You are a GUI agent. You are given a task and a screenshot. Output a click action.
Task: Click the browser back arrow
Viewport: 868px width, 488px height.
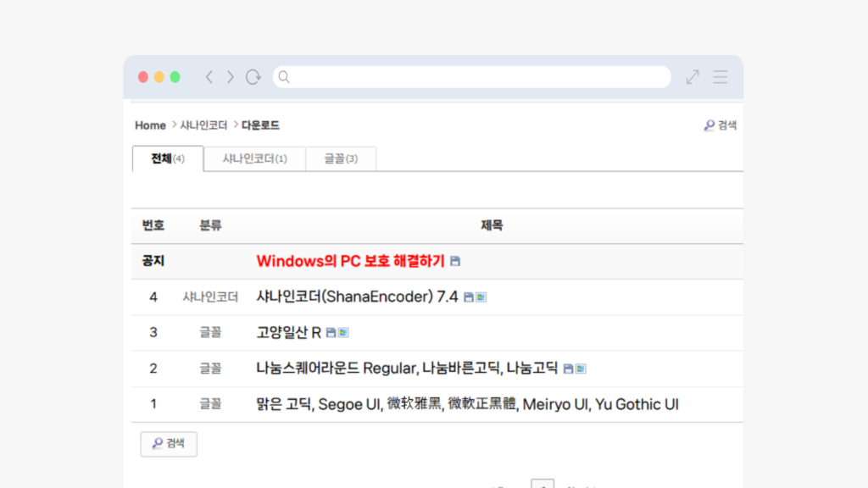pyautogui.click(x=209, y=77)
